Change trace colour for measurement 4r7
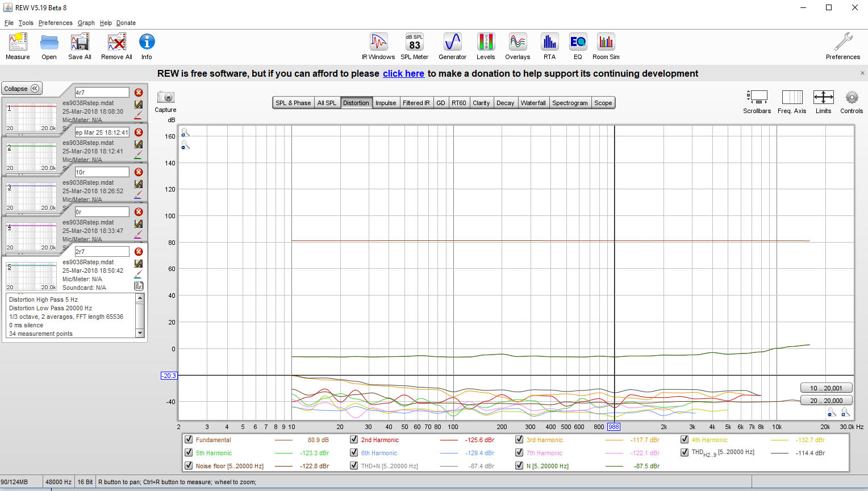This screenshot has height=491, width=868. (139, 115)
